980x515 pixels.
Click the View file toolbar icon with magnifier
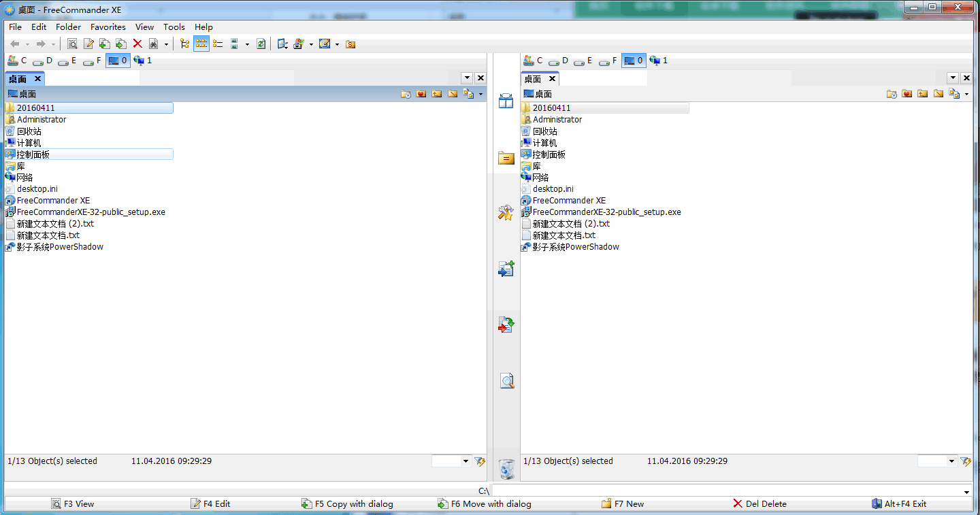72,44
